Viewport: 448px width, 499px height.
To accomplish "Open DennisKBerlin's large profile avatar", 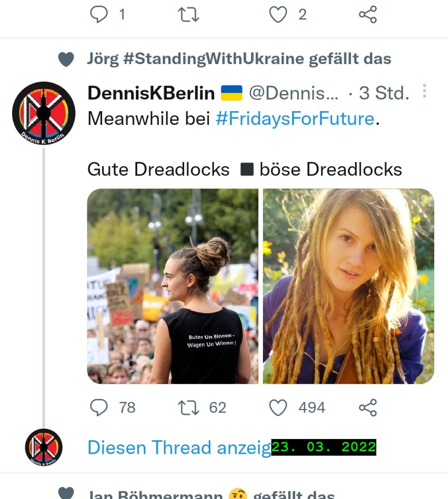I will (43, 113).
